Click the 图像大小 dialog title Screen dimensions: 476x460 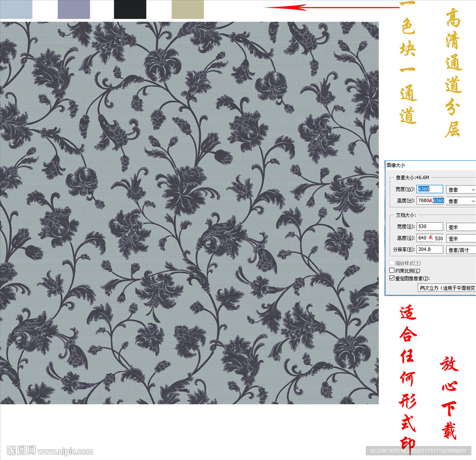396,165
